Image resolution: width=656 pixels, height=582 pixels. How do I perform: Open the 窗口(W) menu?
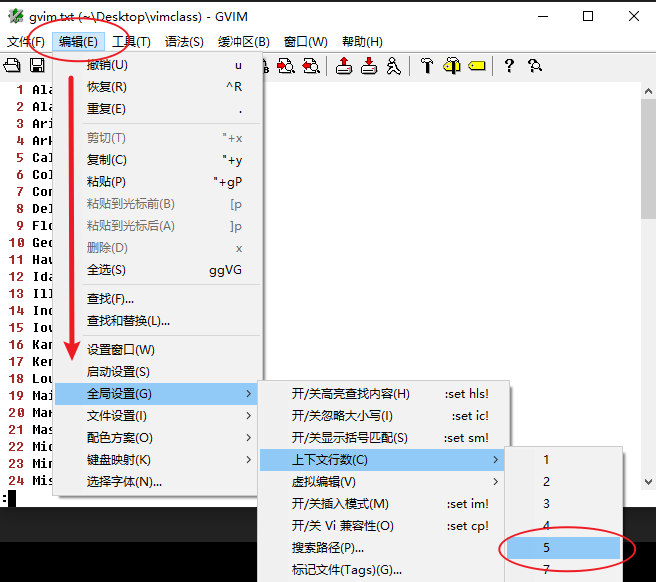(305, 42)
